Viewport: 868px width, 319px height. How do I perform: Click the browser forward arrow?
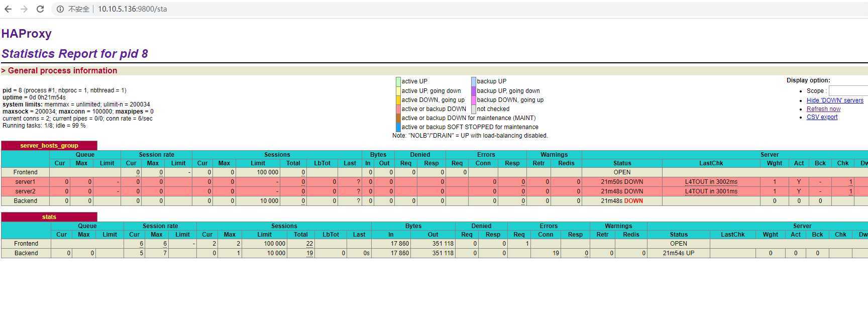pyautogui.click(x=24, y=9)
